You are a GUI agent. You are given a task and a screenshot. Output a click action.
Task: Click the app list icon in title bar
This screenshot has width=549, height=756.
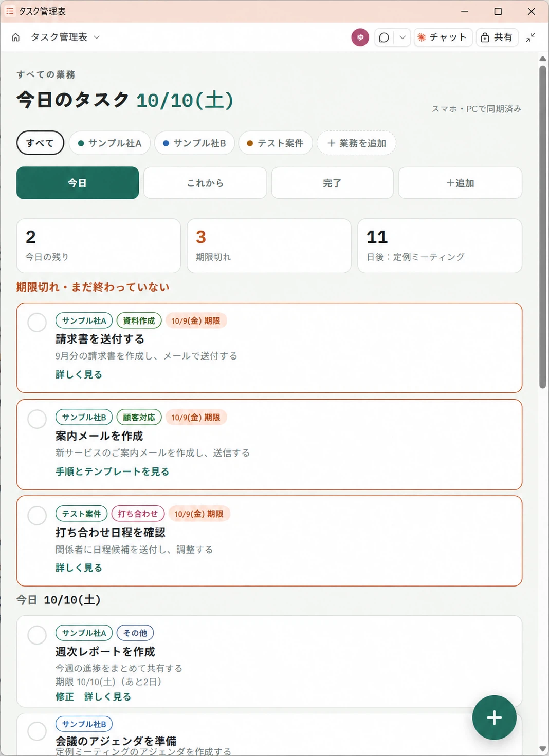pos(10,11)
